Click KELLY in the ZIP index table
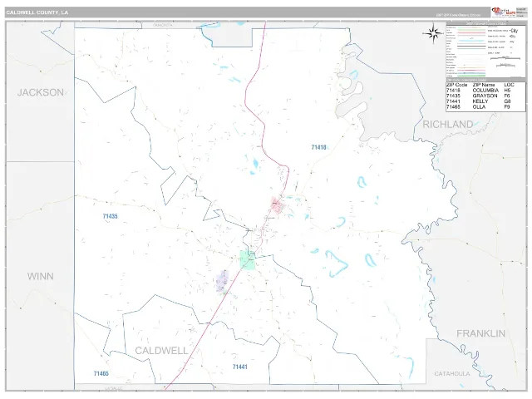532x399 pixels. [x=480, y=101]
